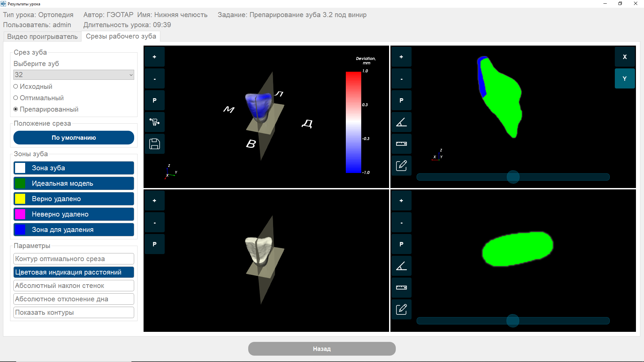This screenshot has width=644, height=362.
Task: Select the ruler tool in bottom-right view
Action: [x=401, y=288]
